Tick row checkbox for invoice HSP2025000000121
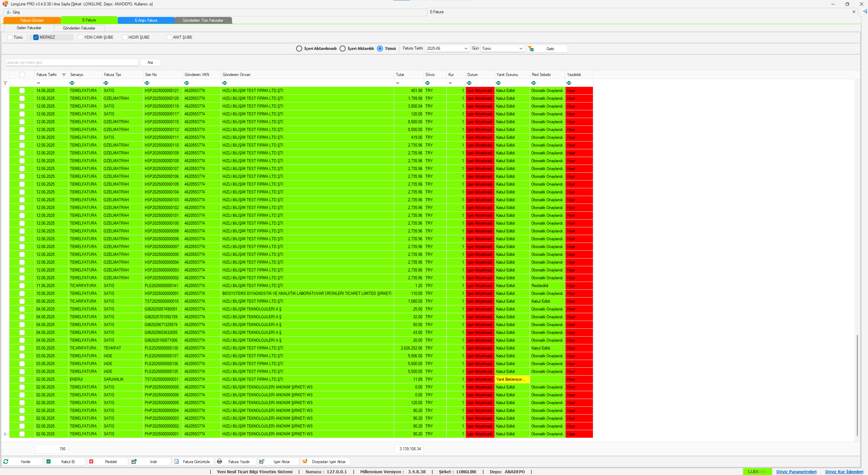The width and height of the screenshot is (868, 475). point(22,91)
